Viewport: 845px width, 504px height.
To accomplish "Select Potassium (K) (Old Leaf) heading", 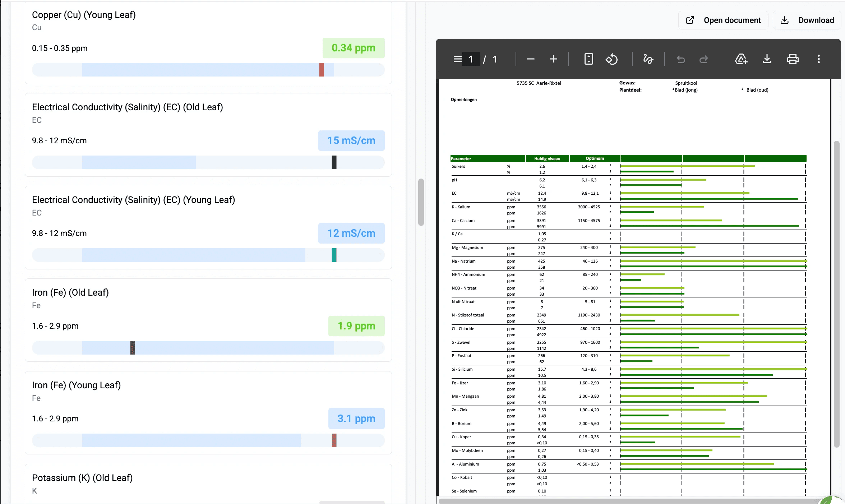I will point(82,478).
